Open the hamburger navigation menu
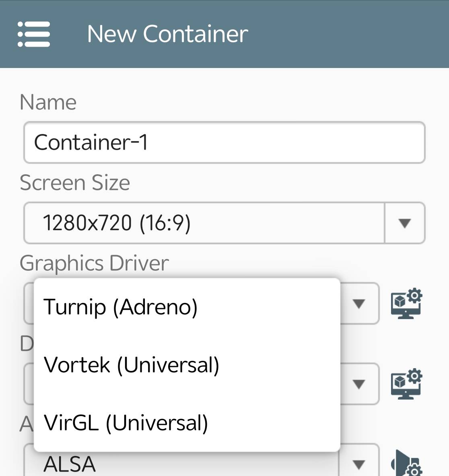The height and width of the screenshot is (476, 449). point(34,34)
